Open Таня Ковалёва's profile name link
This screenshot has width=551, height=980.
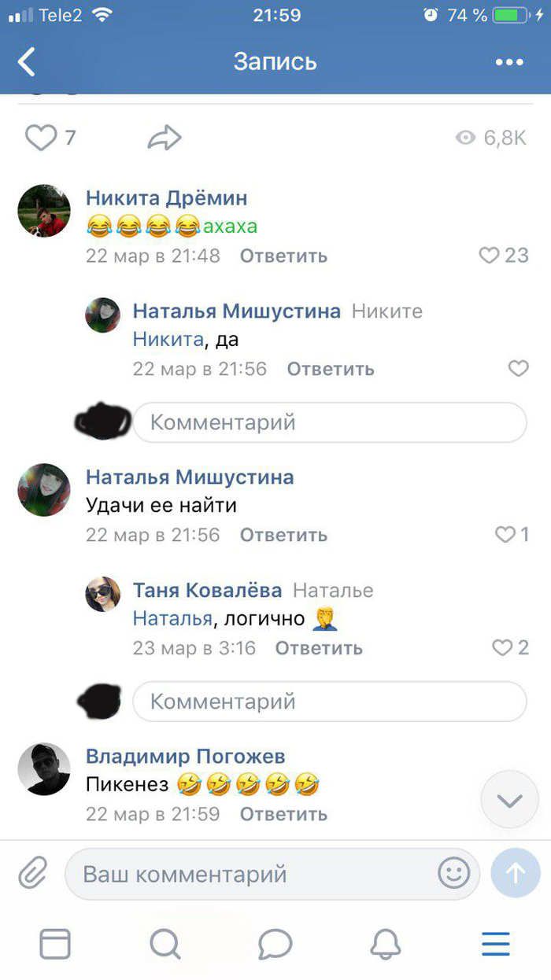209,590
